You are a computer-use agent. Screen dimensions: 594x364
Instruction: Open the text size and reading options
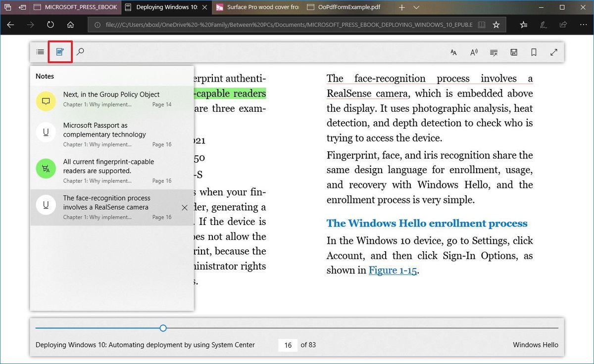pyautogui.click(x=453, y=51)
